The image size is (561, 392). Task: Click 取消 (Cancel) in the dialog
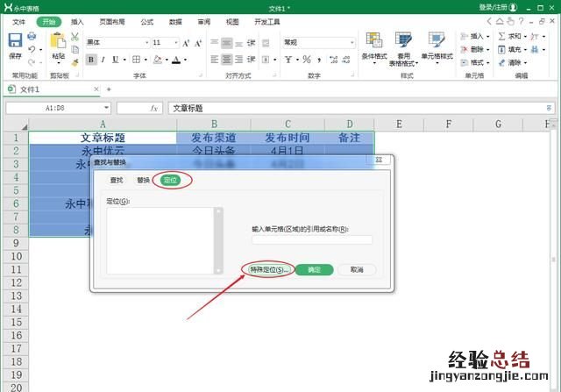(356, 269)
